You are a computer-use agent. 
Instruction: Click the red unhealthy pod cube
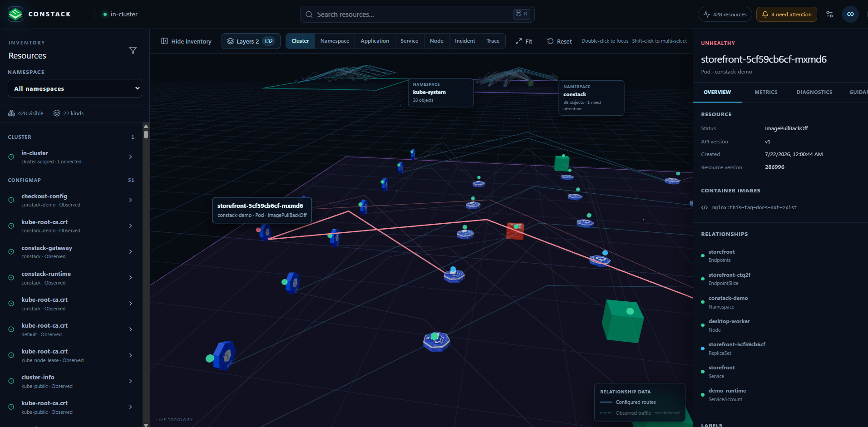click(x=515, y=231)
